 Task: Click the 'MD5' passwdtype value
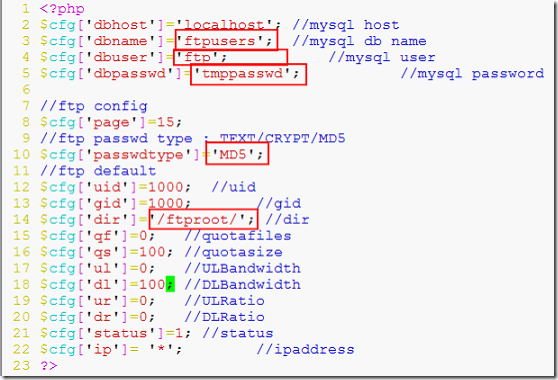(x=233, y=154)
